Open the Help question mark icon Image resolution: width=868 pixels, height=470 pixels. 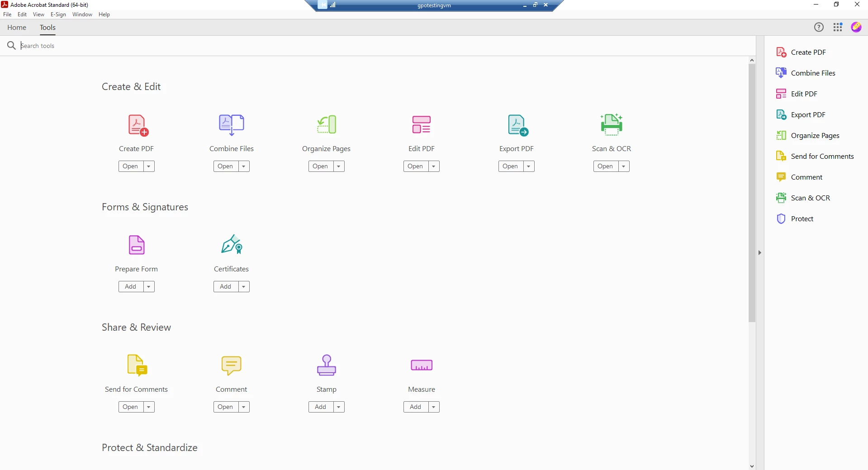click(x=819, y=27)
